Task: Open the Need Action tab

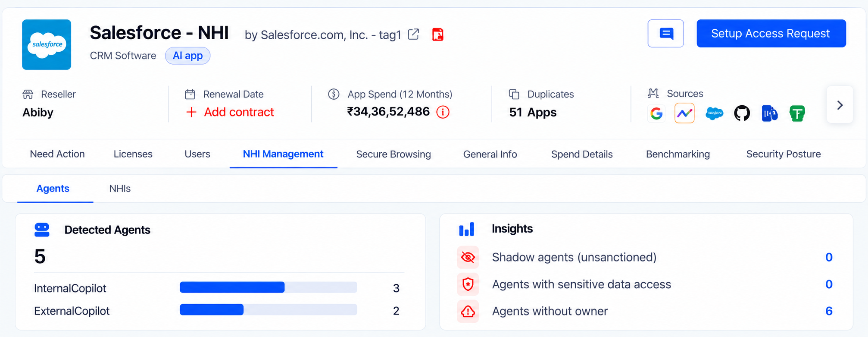Action: (x=57, y=154)
